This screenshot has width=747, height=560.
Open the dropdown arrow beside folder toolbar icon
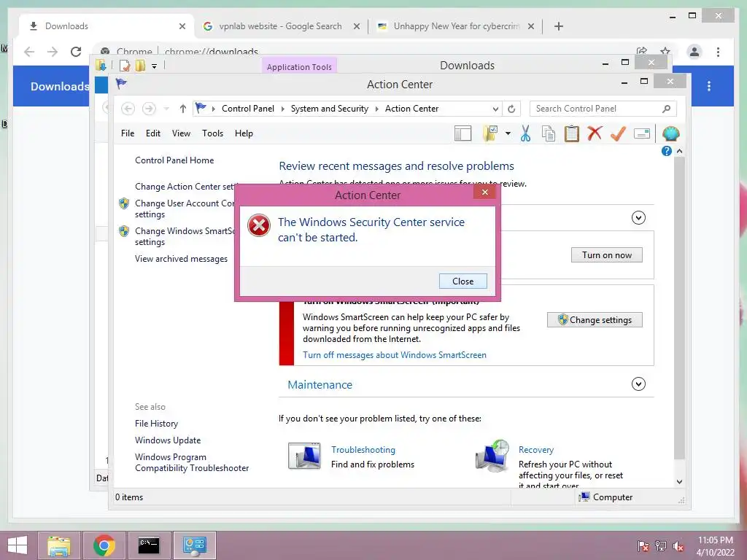508,134
